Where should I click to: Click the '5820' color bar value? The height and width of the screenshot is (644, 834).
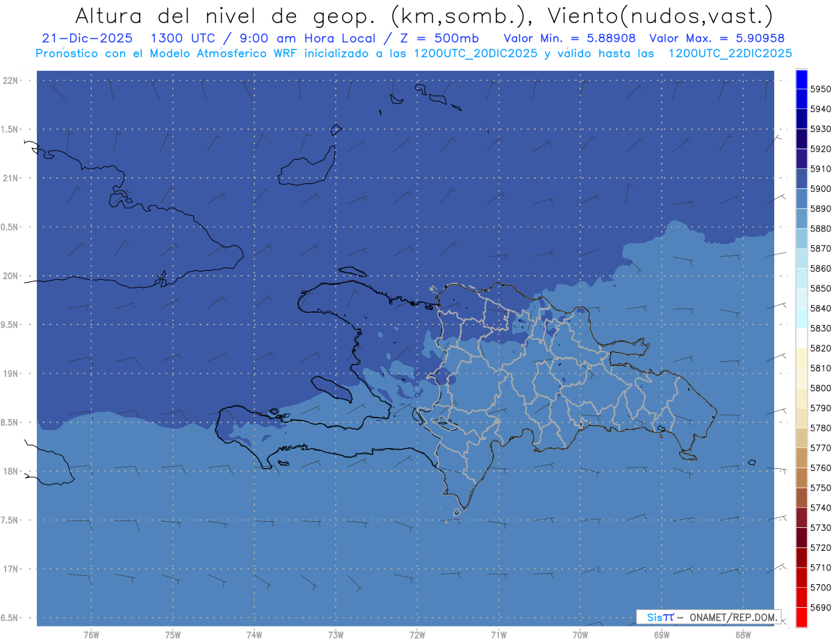[x=820, y=348]
